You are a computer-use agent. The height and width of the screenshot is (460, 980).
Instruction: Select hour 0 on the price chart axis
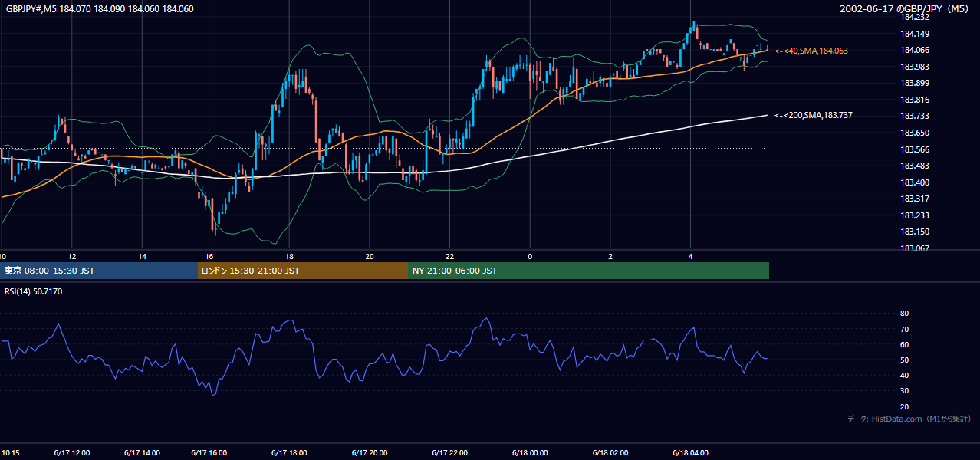click(530, 256)
